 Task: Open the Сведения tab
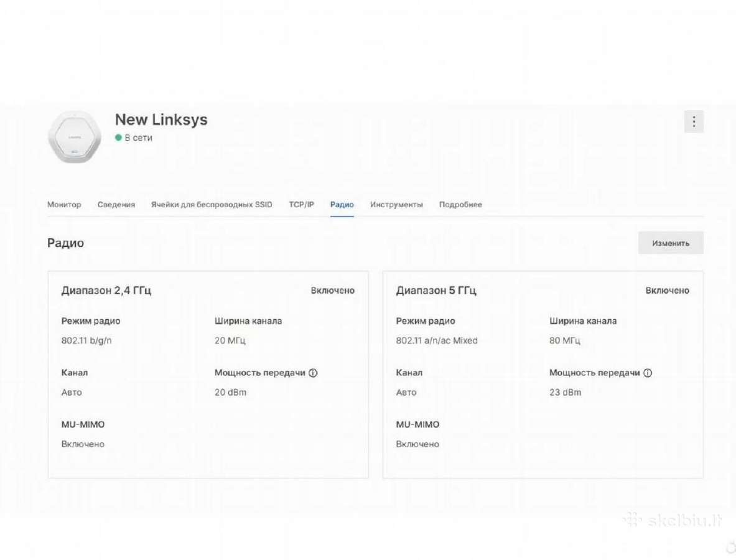[116, 205]
